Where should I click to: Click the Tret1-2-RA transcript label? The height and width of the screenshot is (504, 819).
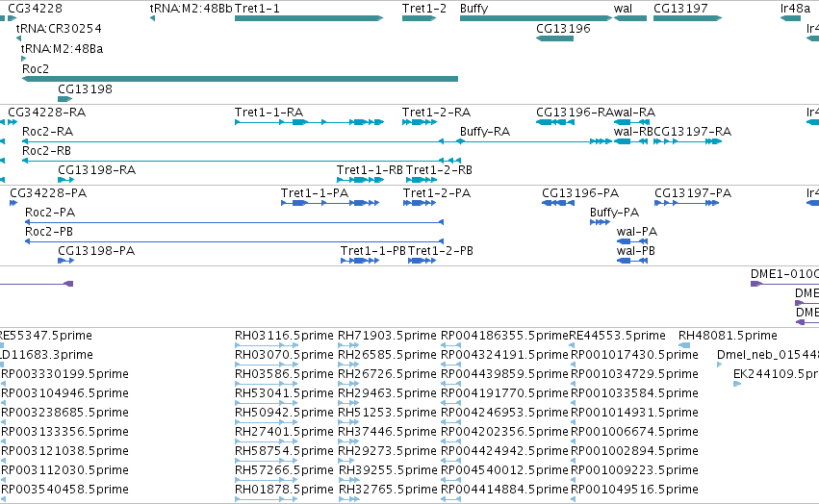pyautogui.click(x=436, y=113)
